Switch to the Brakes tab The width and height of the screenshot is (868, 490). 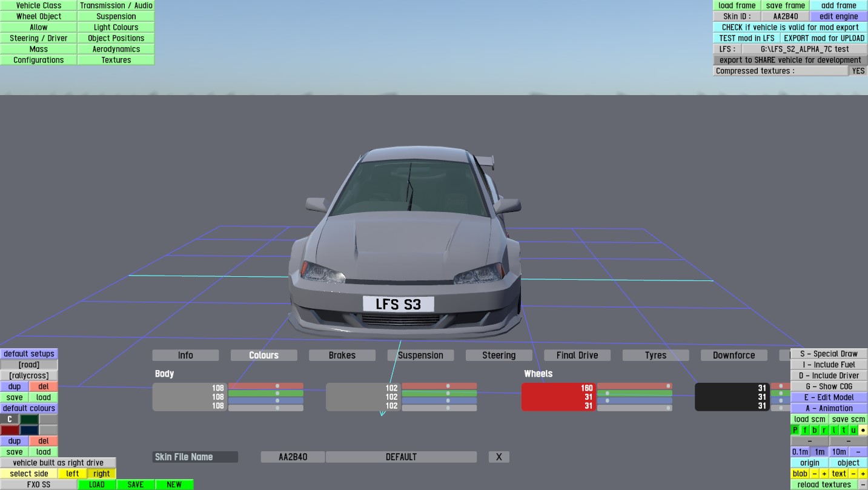342,356
